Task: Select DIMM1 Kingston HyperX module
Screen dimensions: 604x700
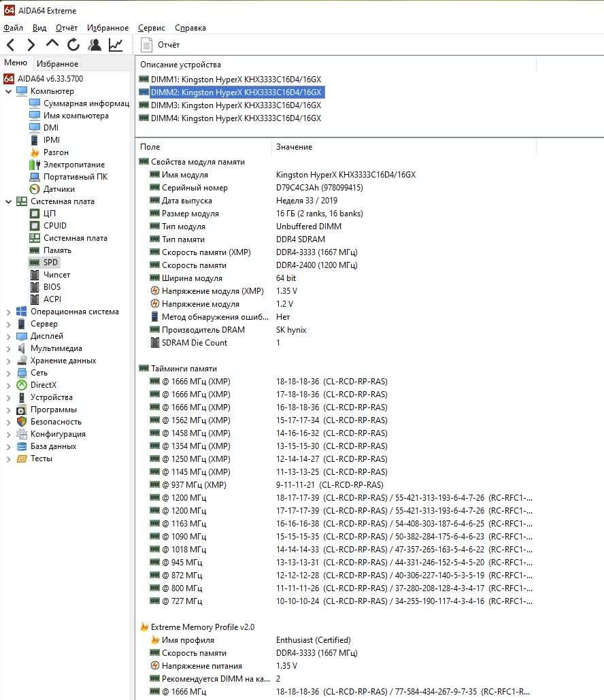Action: 231,80
